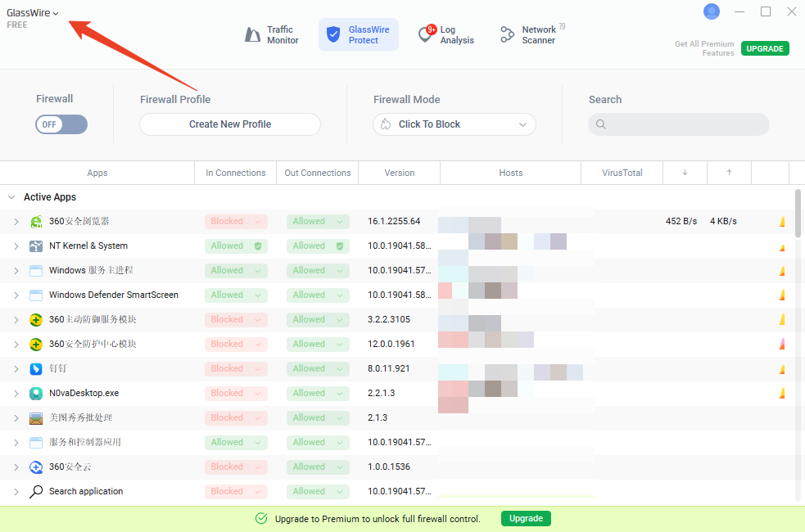805x532 pixels.
Task: Sort by download arrow column header
Action: pyautogui.click(x=685, y=173)
